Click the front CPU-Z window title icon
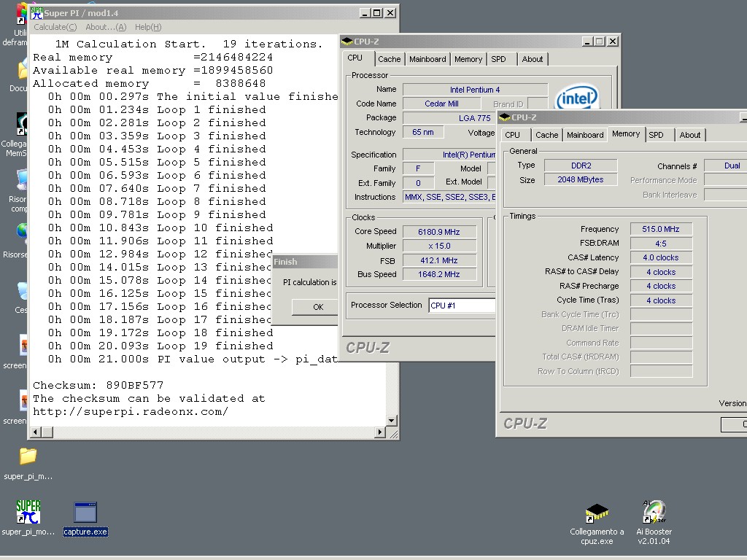Screen dimensions: 747x560 pyautogui.click(x=505, y=117)
